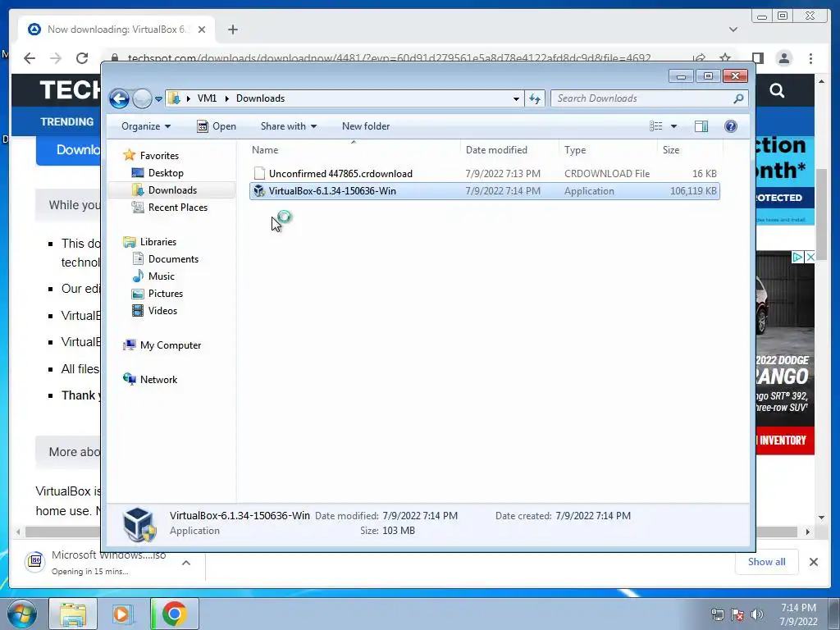Open Windows Media Player from taskbar

pyautogui.click(x=123, y=614)
